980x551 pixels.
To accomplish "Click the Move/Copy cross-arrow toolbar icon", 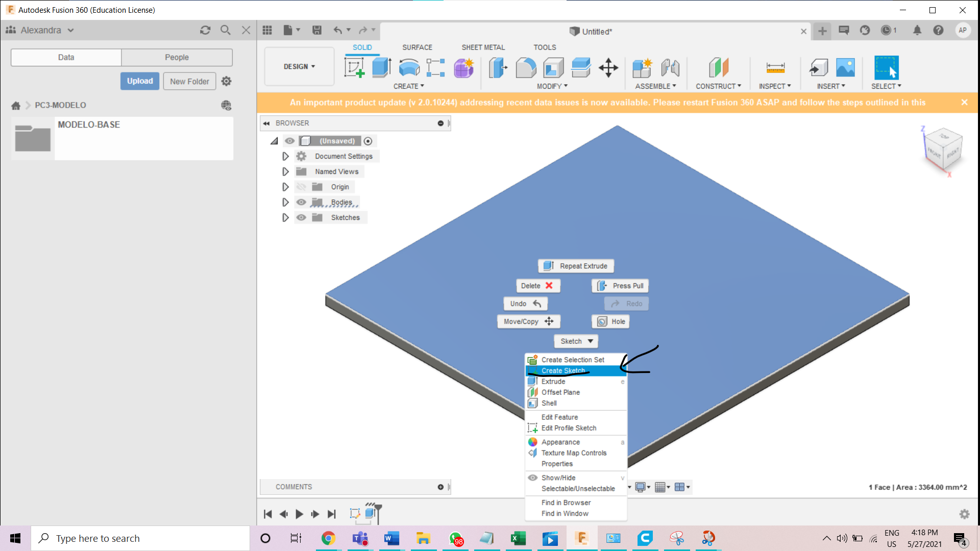I will 608,67.
